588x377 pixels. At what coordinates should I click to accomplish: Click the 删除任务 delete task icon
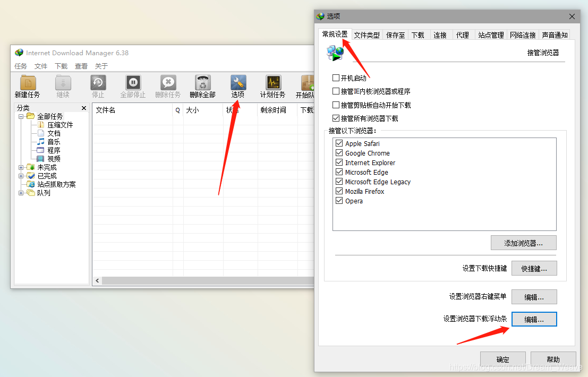168,87
